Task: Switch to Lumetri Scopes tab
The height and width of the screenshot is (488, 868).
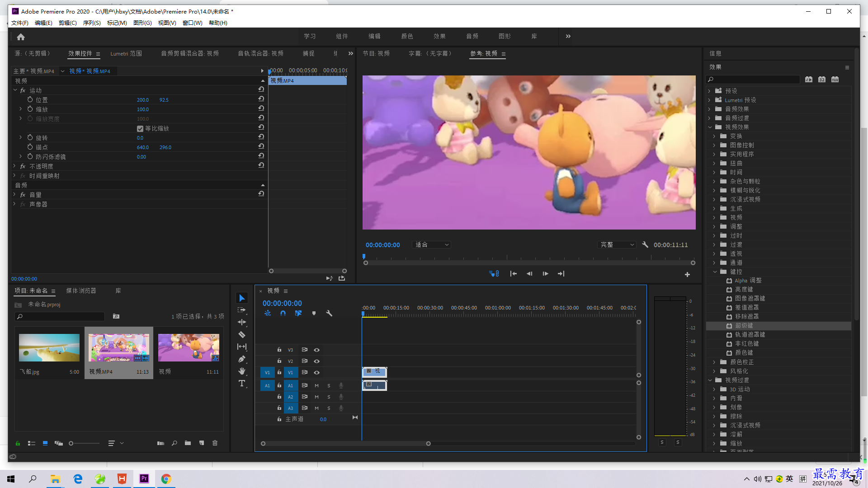Action: click(x=126, y=53)
